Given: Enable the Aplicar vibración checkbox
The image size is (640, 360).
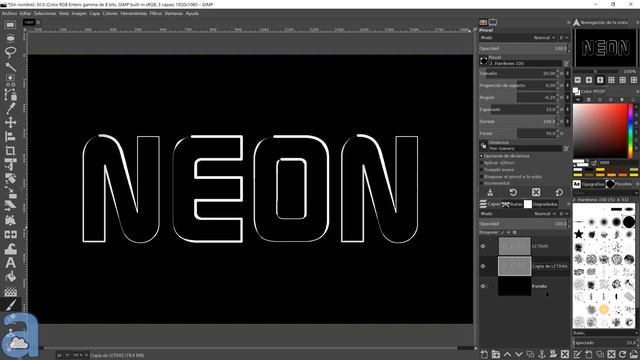Looking at the screenshot, I should coord(482,163).
